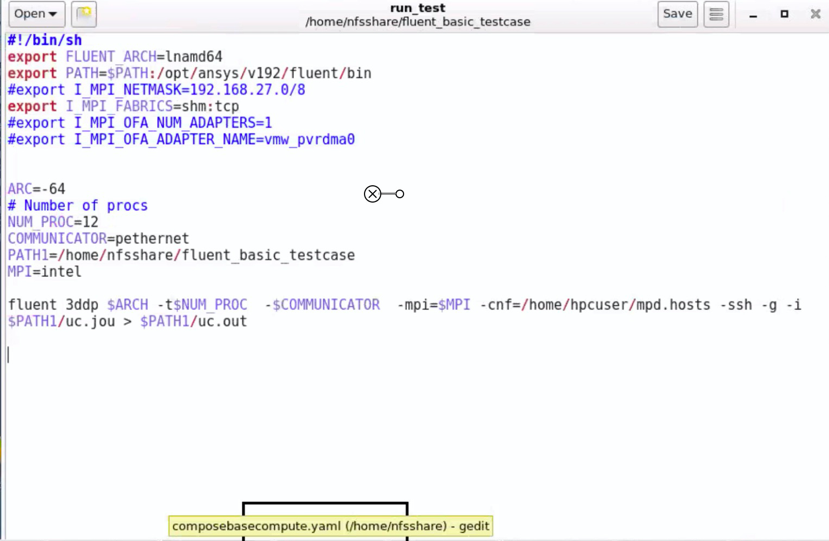This screenshot has width=829, height=541.
Task: Click the -cnf=/home/hpcuser/mpd.hosts argument
Action: coord(595,305)
